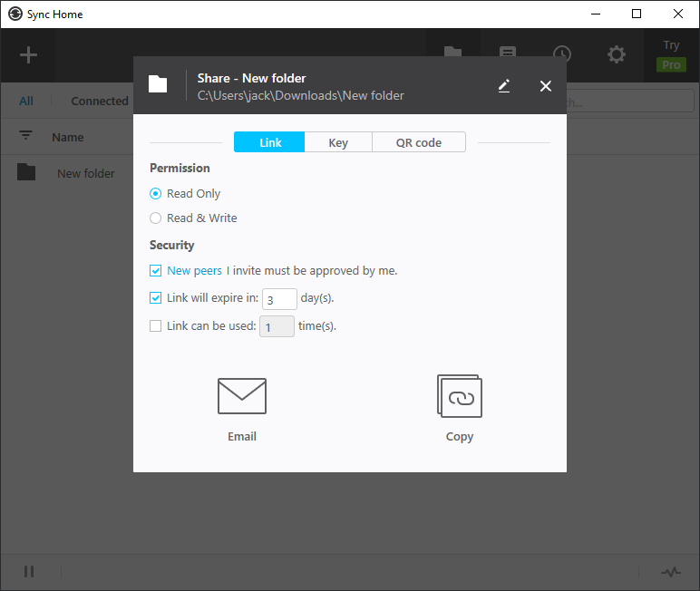The height and width of the screenshot is (591, 700).
Task: Enable the Link can be used limit
Action: [156, 326]
